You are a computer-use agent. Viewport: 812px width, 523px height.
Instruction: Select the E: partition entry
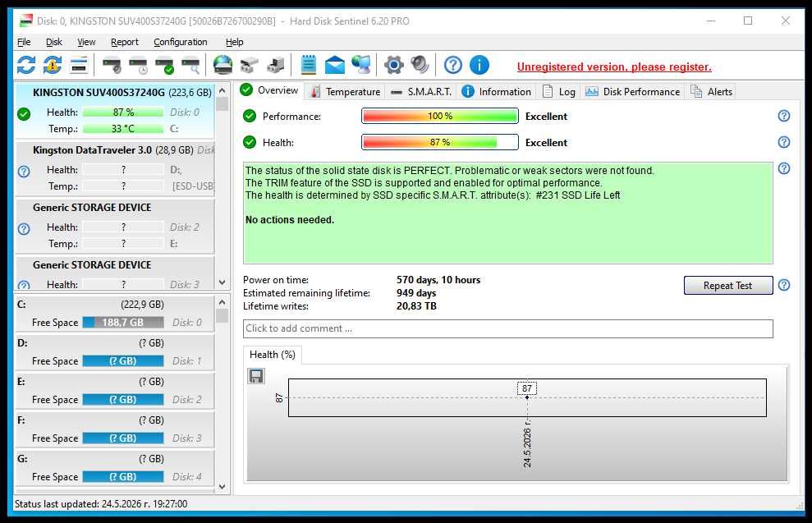click(114, 391)
